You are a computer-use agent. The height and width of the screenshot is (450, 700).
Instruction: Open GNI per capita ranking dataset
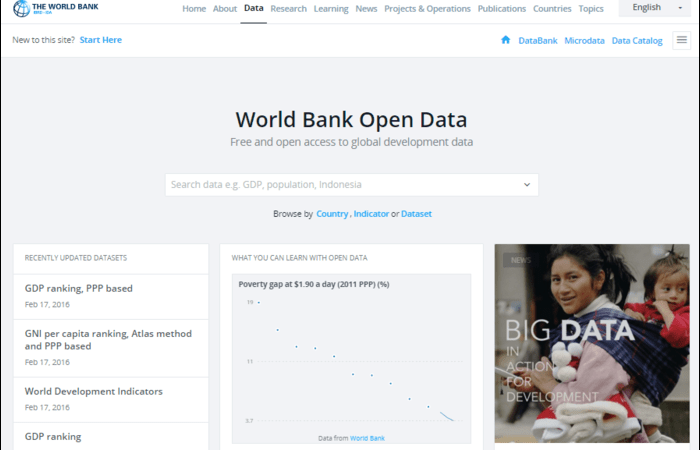pos(108,340)
